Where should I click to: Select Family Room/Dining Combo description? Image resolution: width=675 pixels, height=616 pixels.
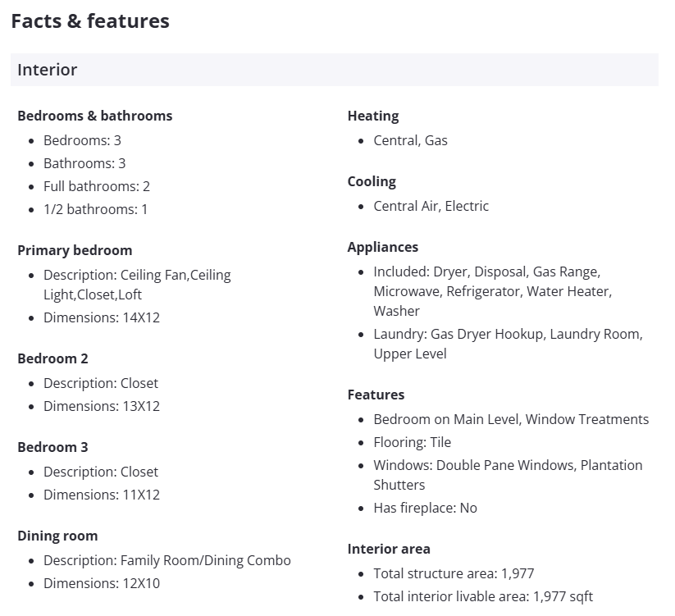tap(167, 560)
